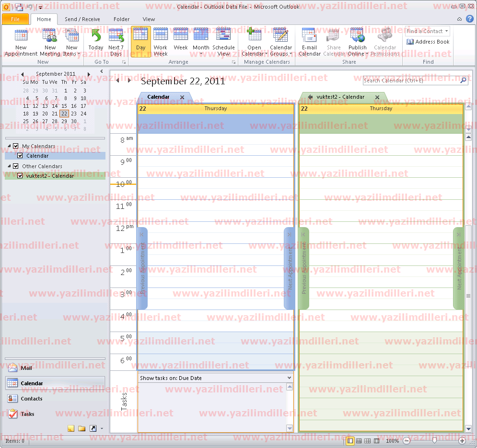This screenshot has width=477, height=448.
Task: Open the Find a Contact dropdown
Action: [x=447, y=31]
